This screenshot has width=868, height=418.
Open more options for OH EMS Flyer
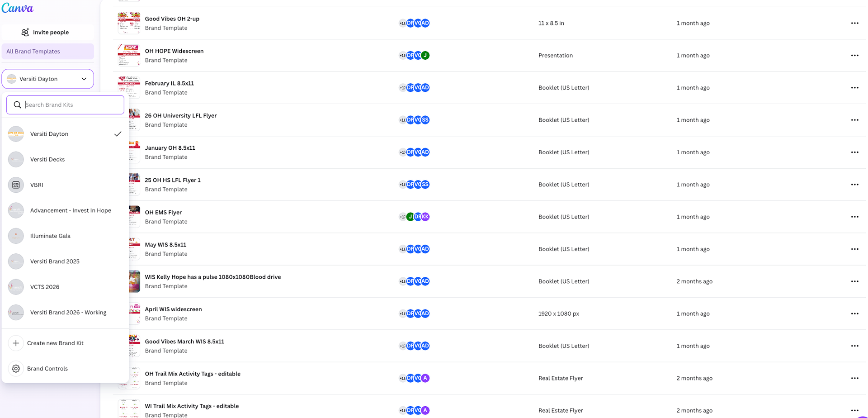854,217
